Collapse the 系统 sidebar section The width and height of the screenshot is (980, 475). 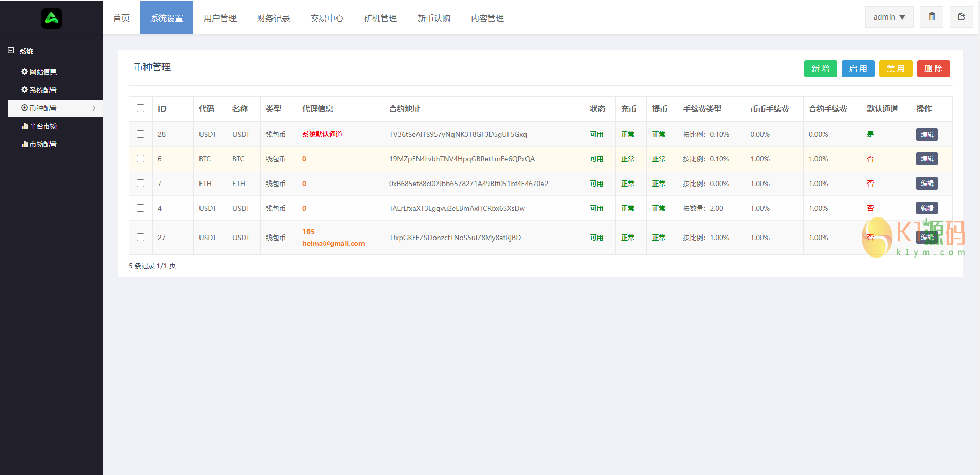pyautogui.click(x=11, y=51)
